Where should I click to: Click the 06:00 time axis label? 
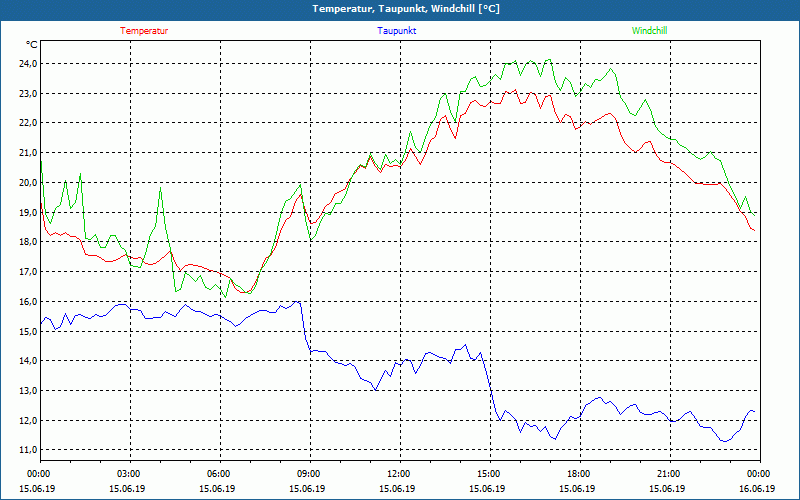[220, 473]
